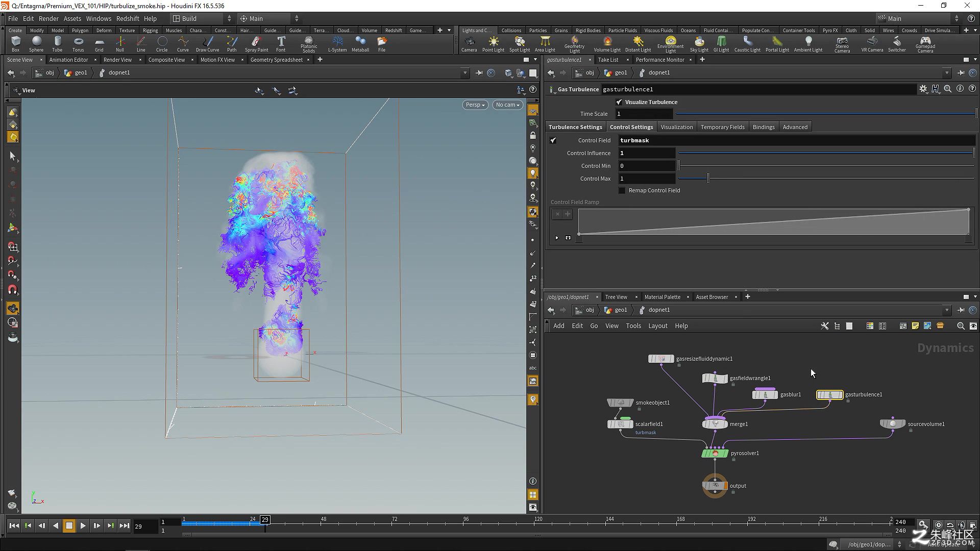Click the Control Field text input
The height and width of the screenshot is (551, 980).
pyautogui.click(x=796, y=140)
